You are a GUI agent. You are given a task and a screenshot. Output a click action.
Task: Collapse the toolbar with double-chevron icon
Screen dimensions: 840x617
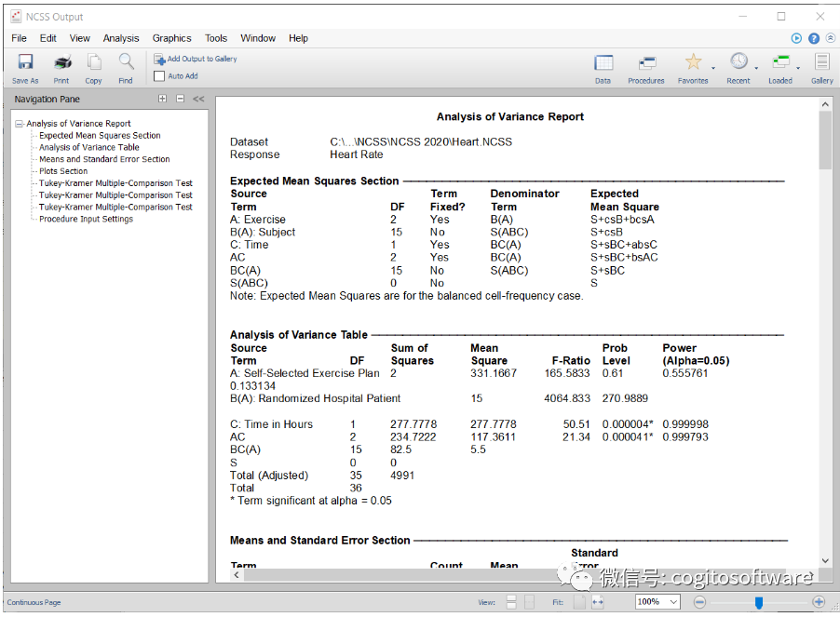(x=831, y=38)
